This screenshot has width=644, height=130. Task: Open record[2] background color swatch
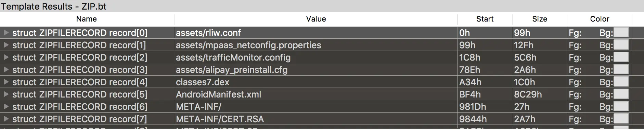point(621,57)
